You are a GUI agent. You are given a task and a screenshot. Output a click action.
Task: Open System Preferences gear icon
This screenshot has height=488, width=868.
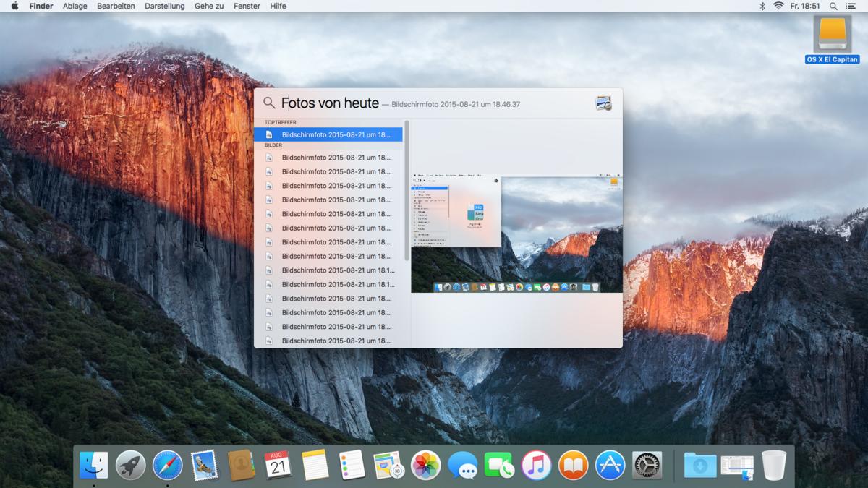point(647,466)
